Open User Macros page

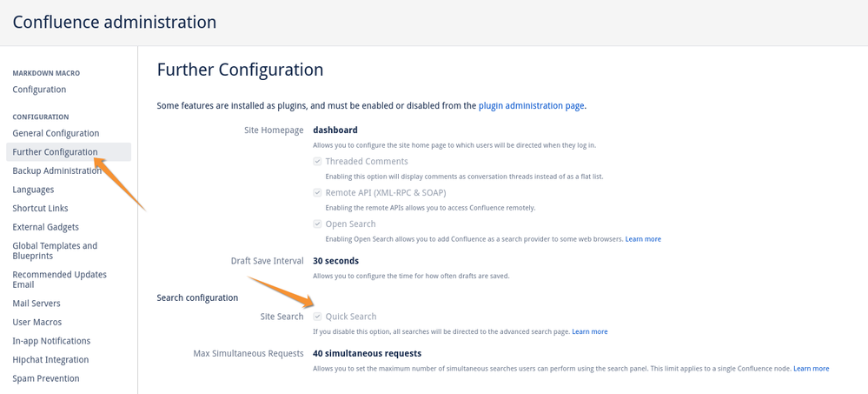37,322
